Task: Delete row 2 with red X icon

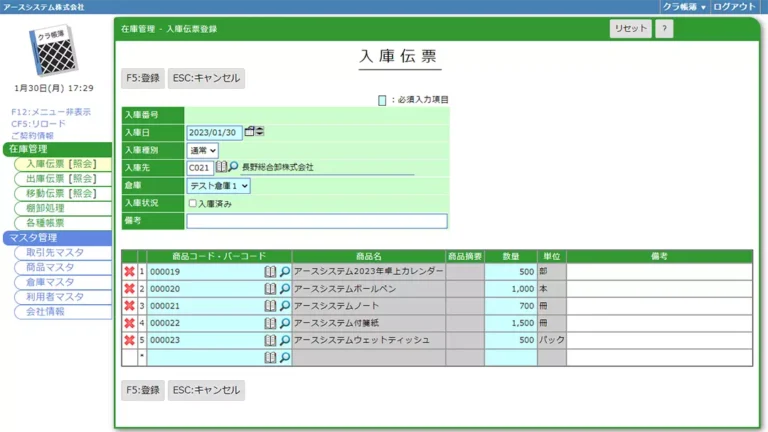Action: click(x=129, y=288)
